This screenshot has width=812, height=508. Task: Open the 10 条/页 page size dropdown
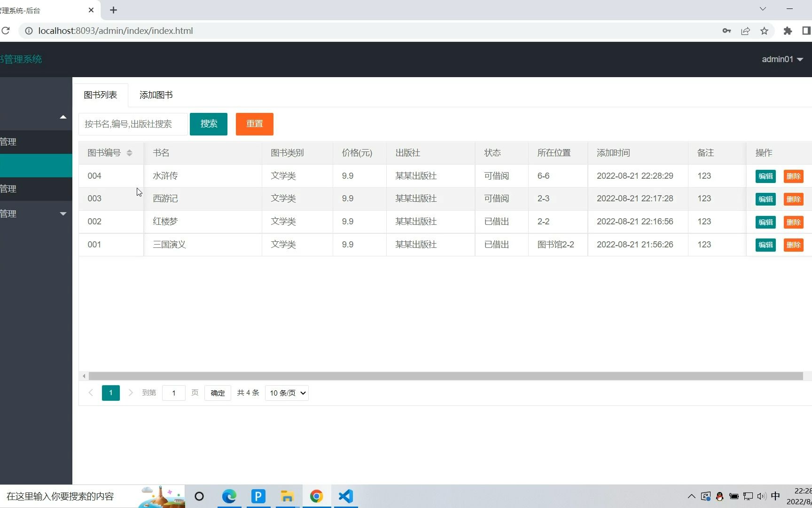click(287, 393)
